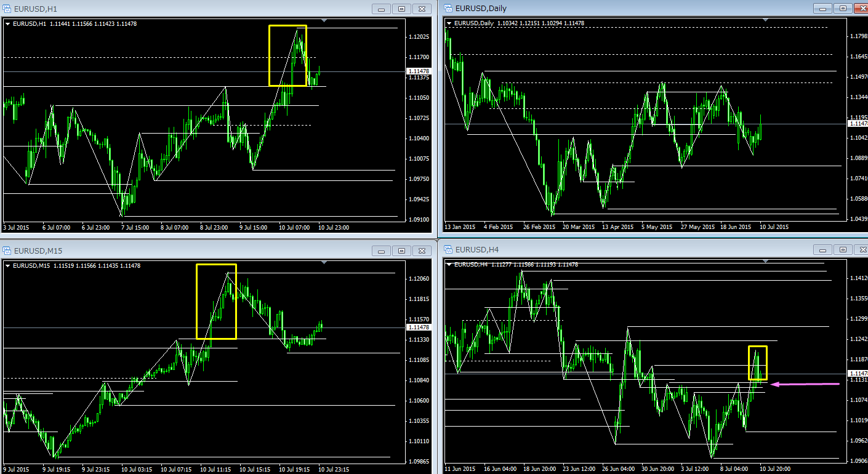868x474 pixels.
Task: Click the EURUSD,Daily chart window icon
Action: pyautogui.click(x=448, y=9)
